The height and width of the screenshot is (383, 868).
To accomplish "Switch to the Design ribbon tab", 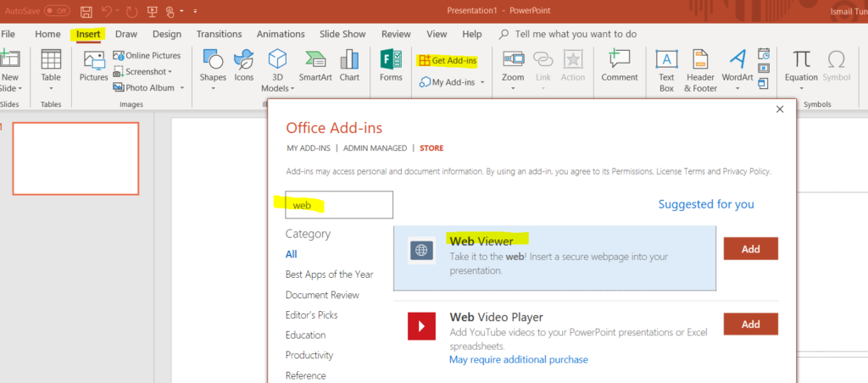I will coord(167,34).
